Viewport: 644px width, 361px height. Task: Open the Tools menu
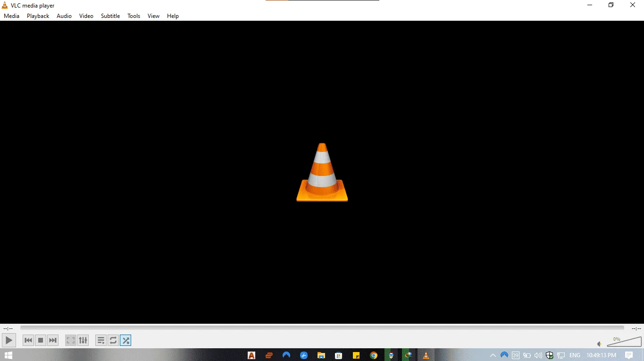pos(134,16)
